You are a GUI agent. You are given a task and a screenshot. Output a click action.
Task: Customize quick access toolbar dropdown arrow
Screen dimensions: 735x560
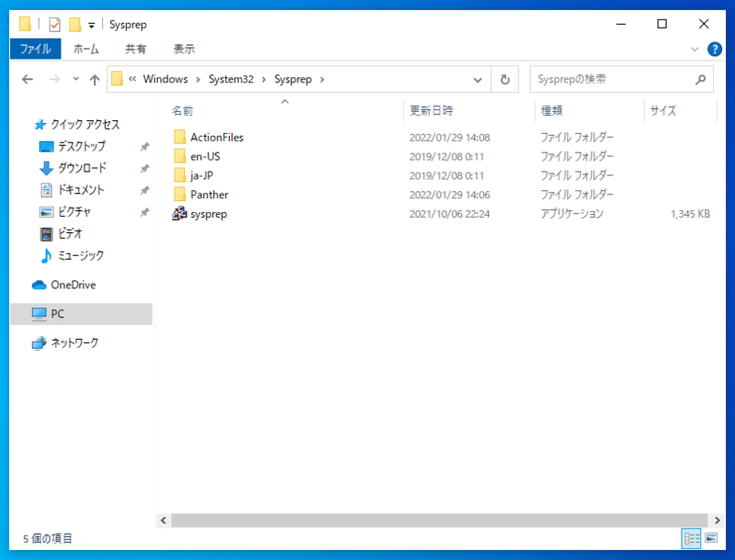coord(91,26)
